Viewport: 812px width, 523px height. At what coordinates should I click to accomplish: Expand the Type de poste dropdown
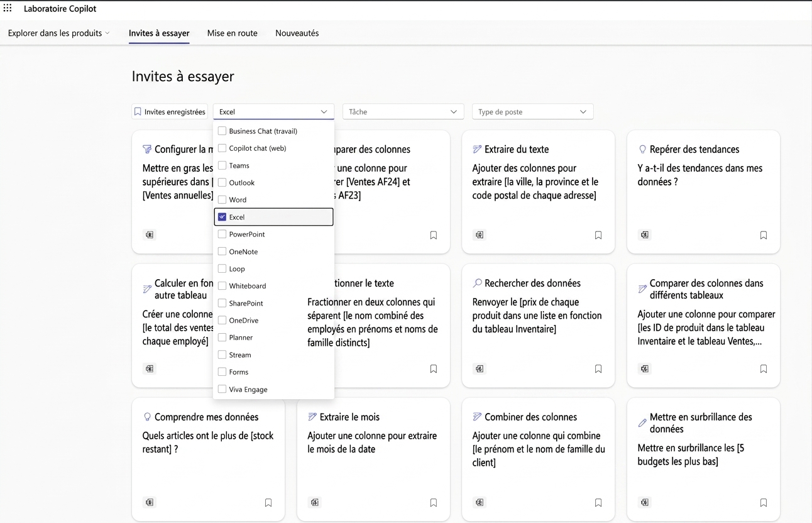point(532,112)
